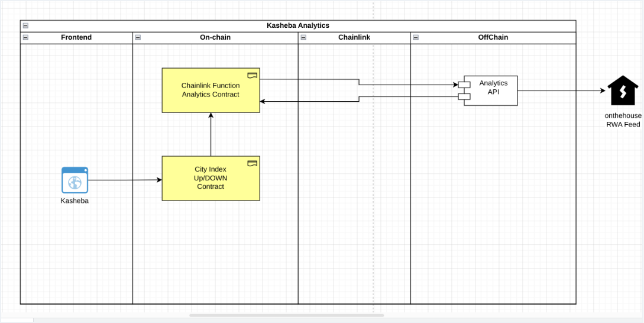Select arrow from Kasheba to City Index Contract

tap(125, 180)
